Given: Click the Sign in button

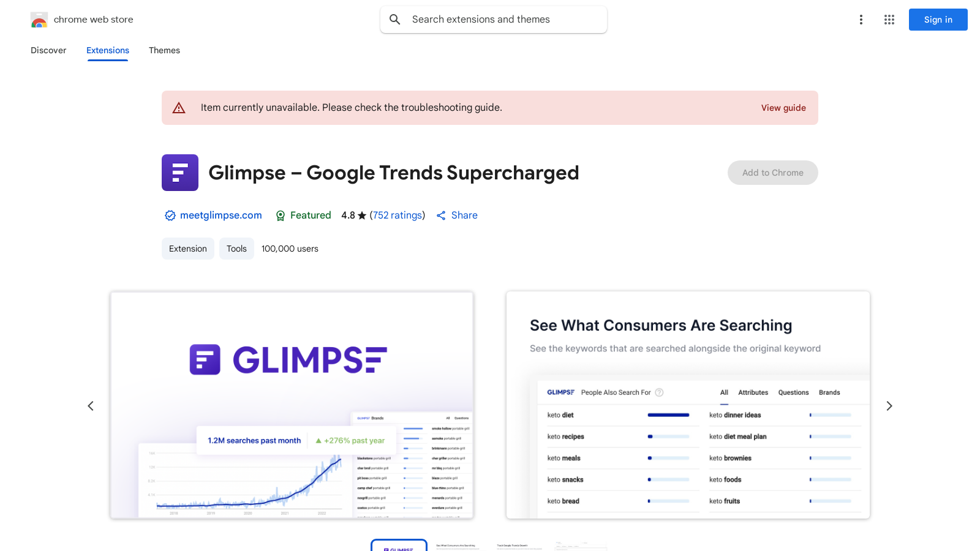Looking at the screenshot, I should click(938, 19).
